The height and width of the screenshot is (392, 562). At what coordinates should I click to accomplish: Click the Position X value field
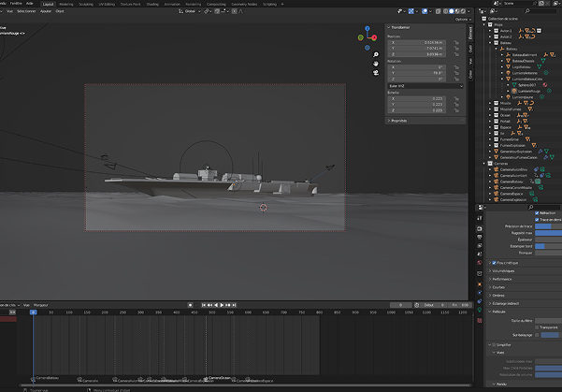pos(416,43)
